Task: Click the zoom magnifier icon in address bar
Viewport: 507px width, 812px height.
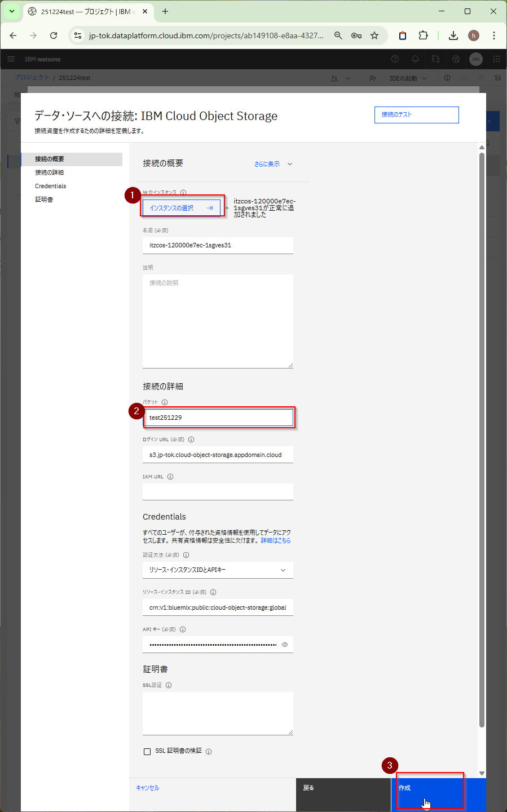Action: [338, 36]
